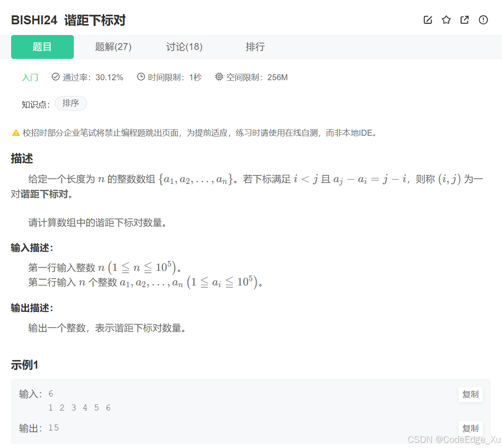Select the 排行 tab

255,47
